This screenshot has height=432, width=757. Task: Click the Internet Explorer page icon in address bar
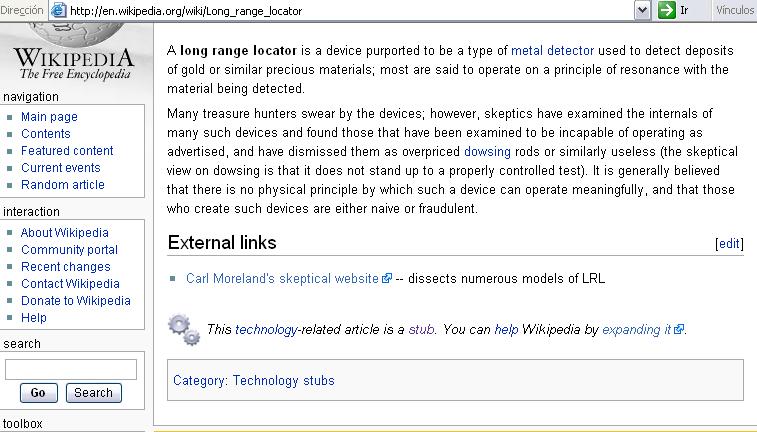coord(59,10)
